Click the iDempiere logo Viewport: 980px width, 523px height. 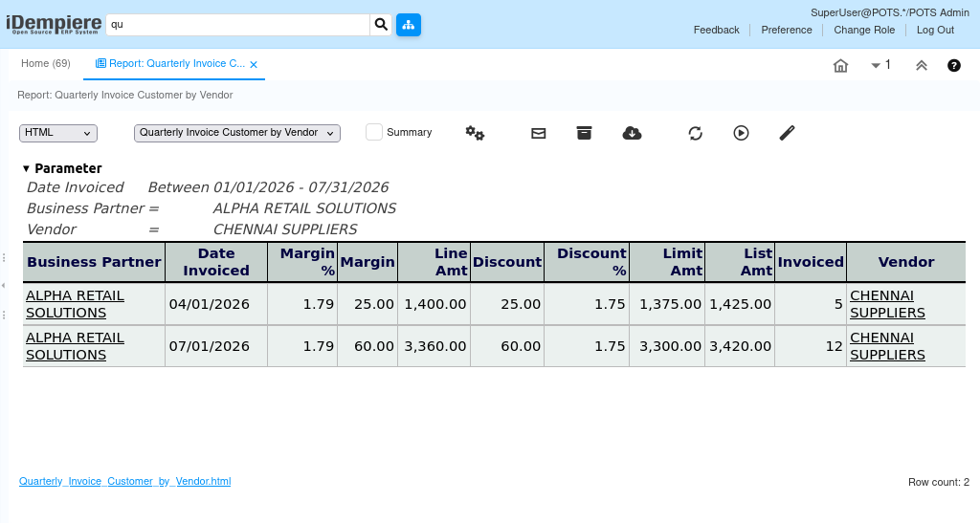(x=54, y=25)
